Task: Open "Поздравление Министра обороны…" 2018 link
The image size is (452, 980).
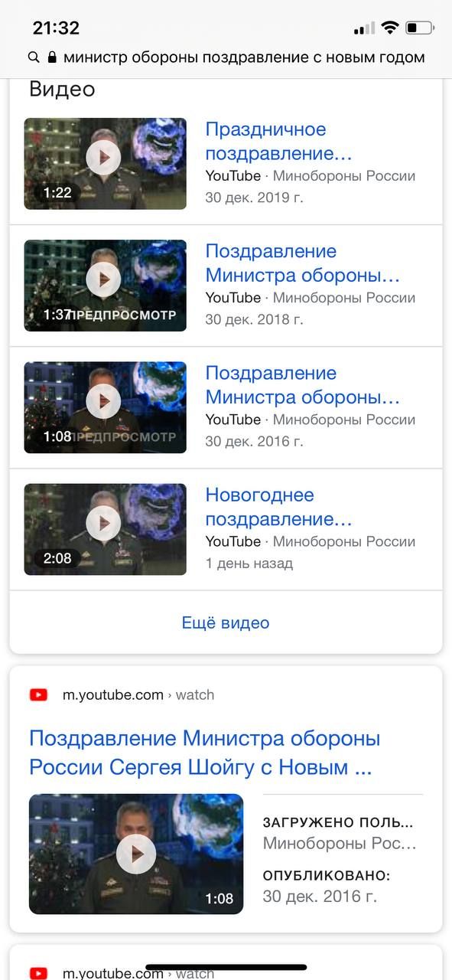Action: point(302,263)
